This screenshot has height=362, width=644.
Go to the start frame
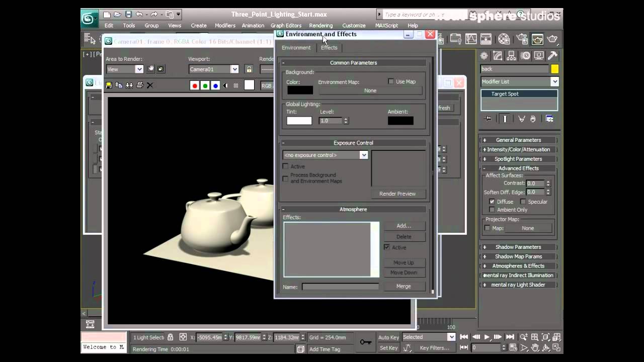pos(464,337)
